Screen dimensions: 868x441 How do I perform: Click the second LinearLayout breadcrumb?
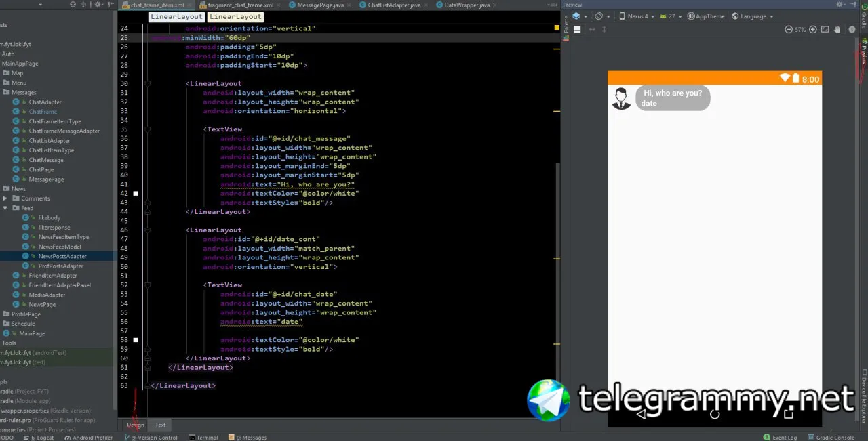click(235, 16)
